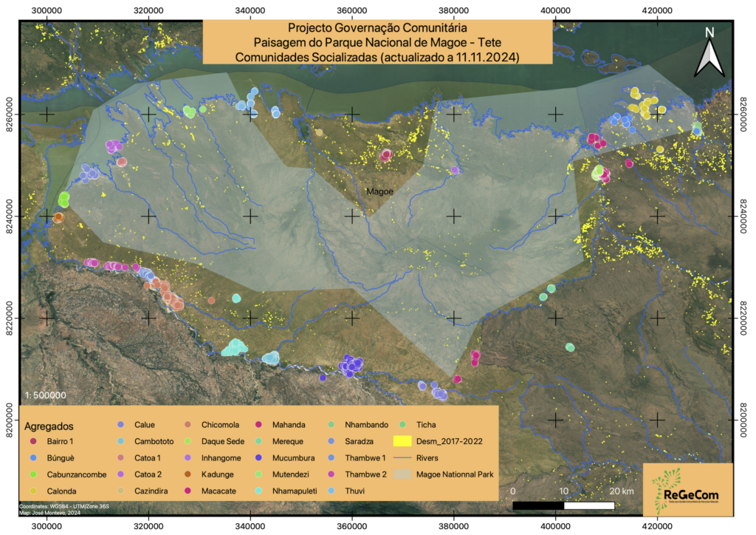Click the dark purple Mucumbura point cluster on map
The height and width of the screenshot is (535, 756).
(x=351, y=365)
